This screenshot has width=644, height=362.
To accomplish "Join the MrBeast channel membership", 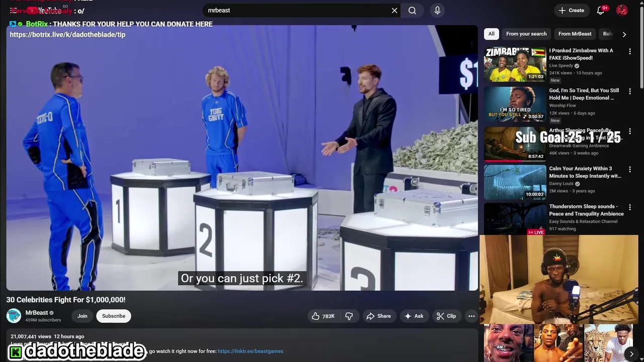I will (83, 316).
